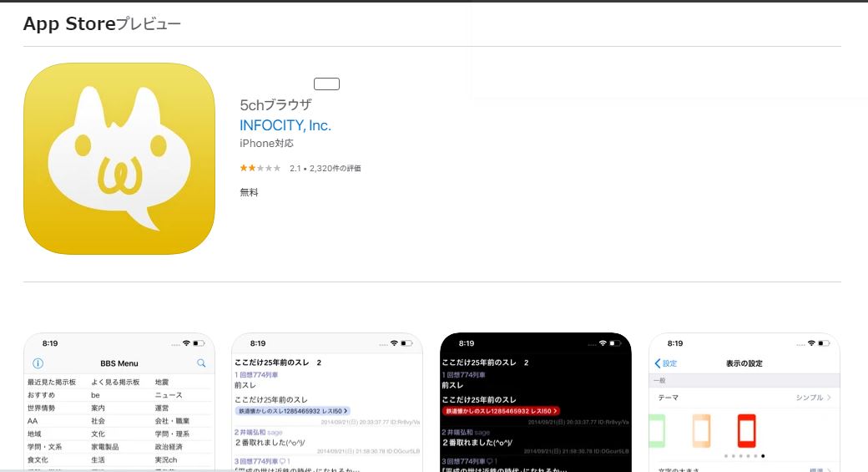Open the light theme thread screenshot thumbnail
Screen dimensions: 868x472
click(326, 402)
